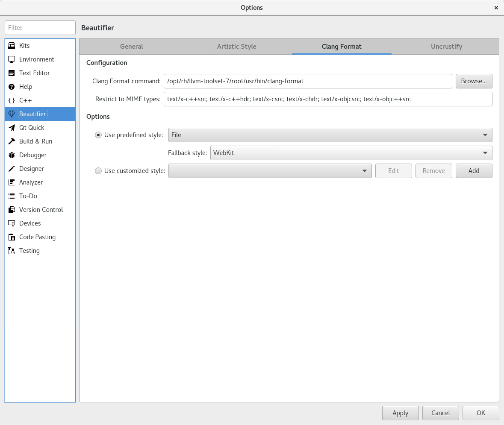
Task: Expand the predefined style File dropdown
Action: pyautogui.click(x=330, y=135)
